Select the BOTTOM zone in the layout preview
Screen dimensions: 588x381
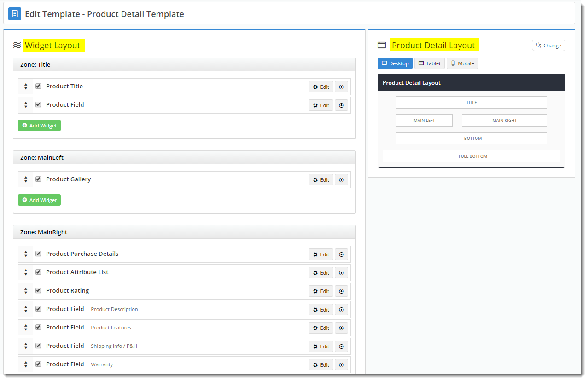(472, 139)
